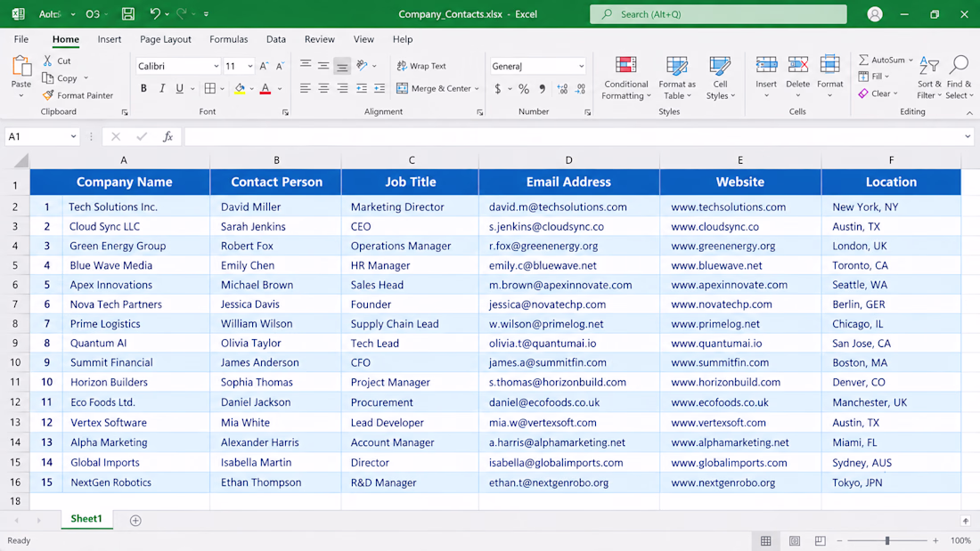Switch to the Page Layout tab
This screenshot has height=551, width=980.
tap(166, 39)
